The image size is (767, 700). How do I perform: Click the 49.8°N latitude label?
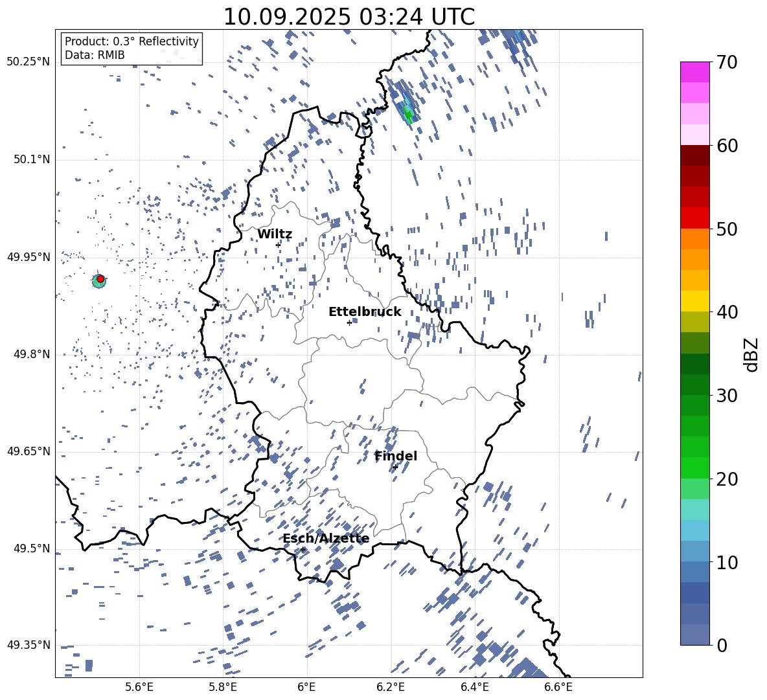coord(31,354)
